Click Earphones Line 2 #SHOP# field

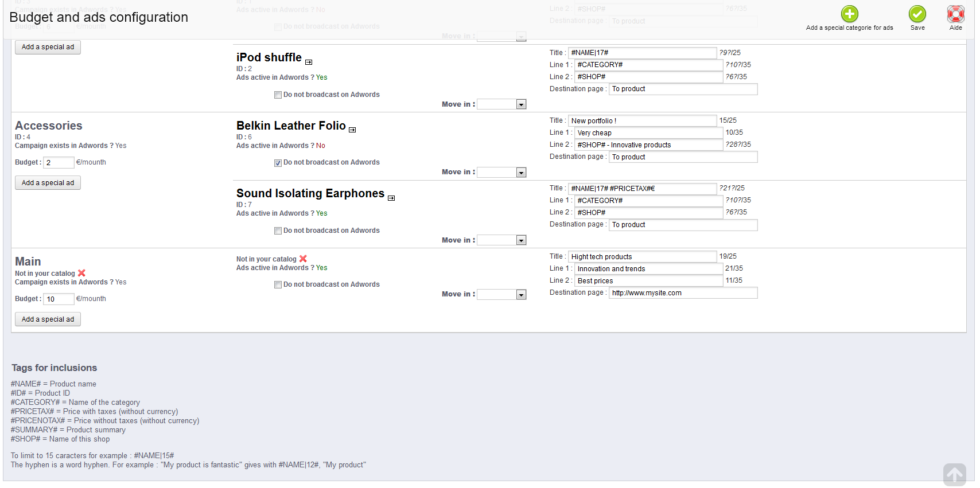[x=648, y=213]
